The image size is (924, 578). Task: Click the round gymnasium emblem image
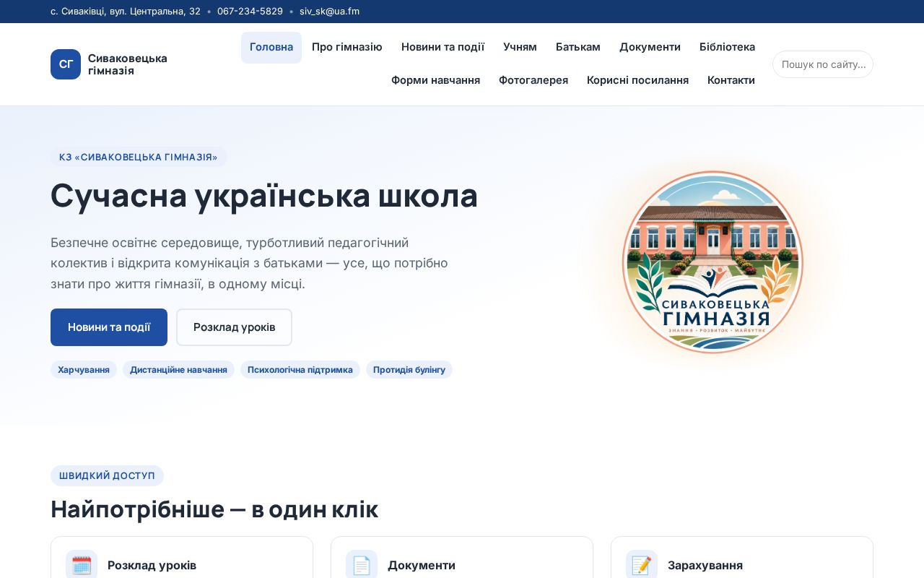[x=712, y=262]
